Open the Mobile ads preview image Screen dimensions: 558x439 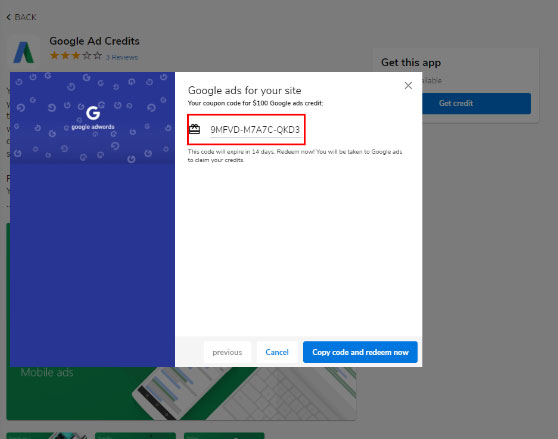pyautogui.click(x=181, y=393)
